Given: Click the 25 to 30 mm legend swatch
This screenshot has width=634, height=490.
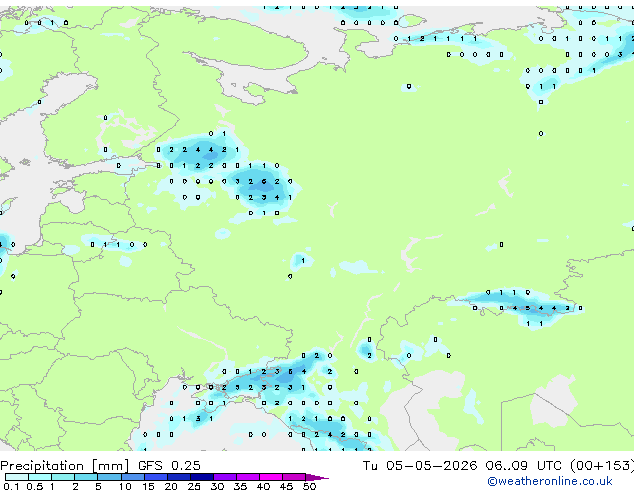Looking at the screenshot, I should pyautogui.click(x=201, y=477).
